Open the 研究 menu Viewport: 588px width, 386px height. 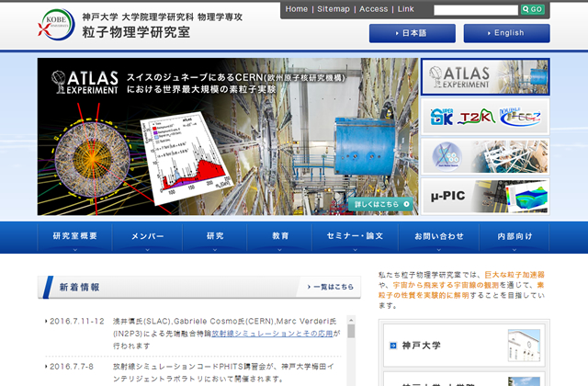point(215,238)
